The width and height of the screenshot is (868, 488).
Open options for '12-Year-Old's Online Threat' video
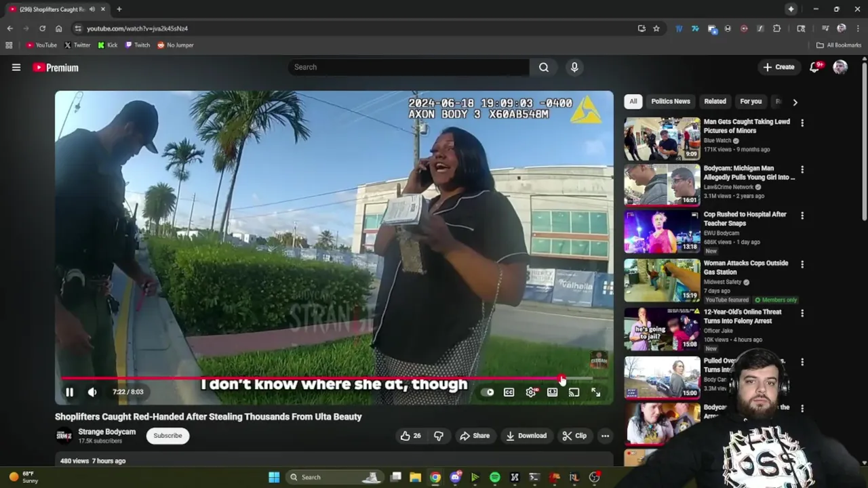(802, 313)
